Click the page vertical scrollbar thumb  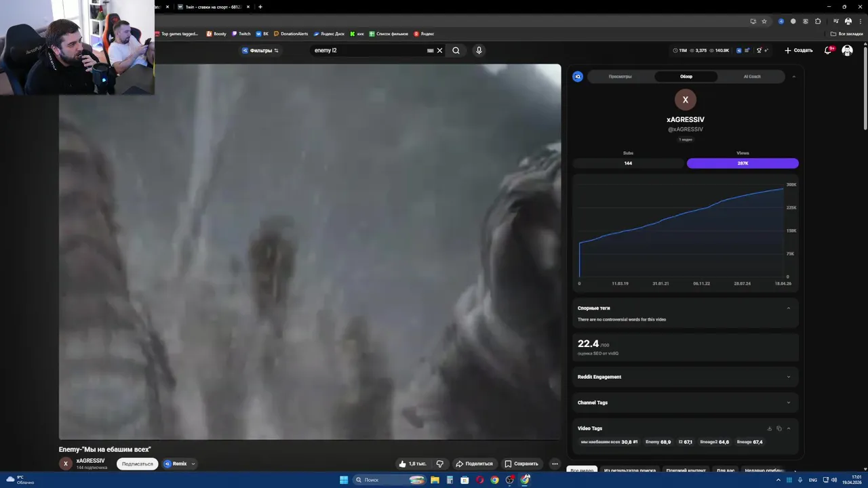pos(865,88)
